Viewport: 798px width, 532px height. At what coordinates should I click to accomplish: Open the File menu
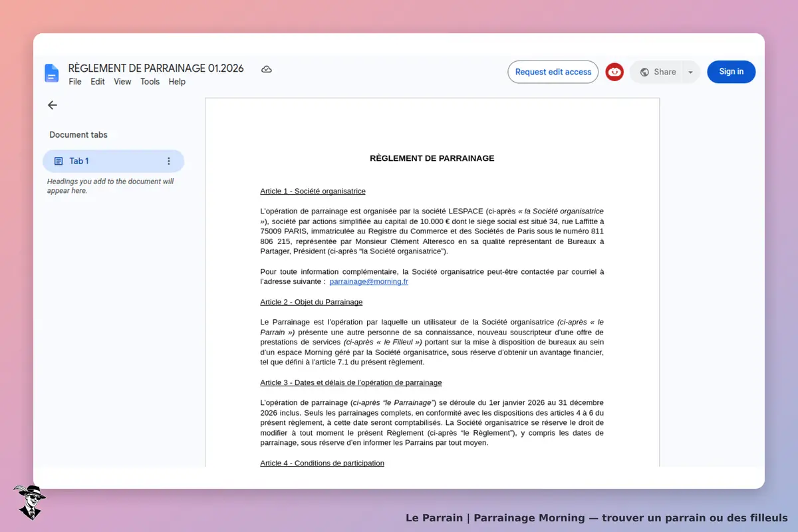pos(75,82)
